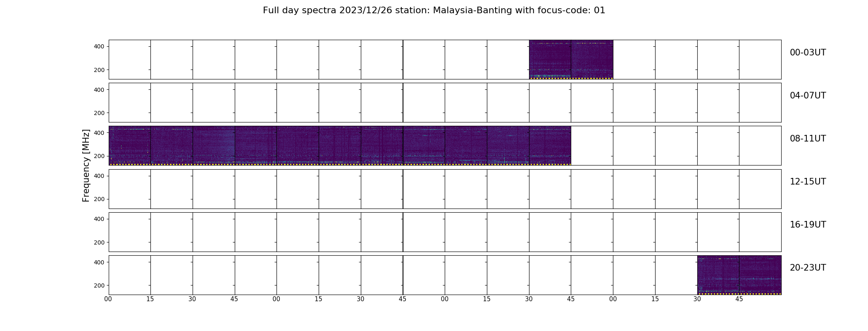Select the 16-19UT row label

click(x=808, y=225)
